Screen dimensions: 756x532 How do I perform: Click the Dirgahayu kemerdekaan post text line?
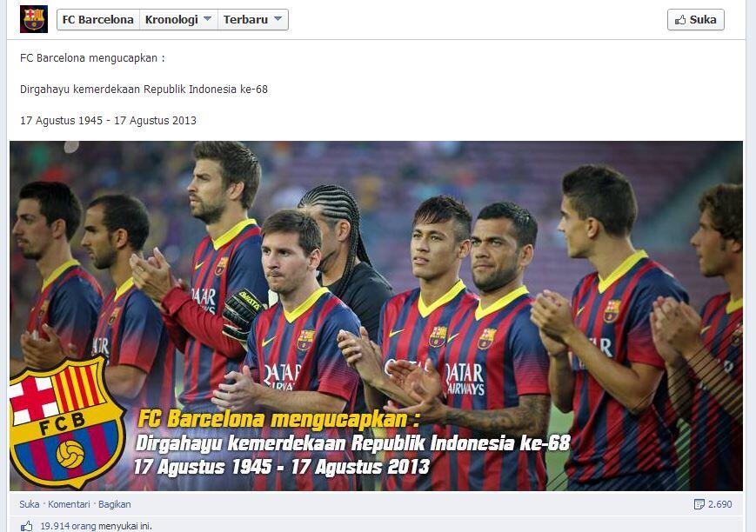(144, 90)
